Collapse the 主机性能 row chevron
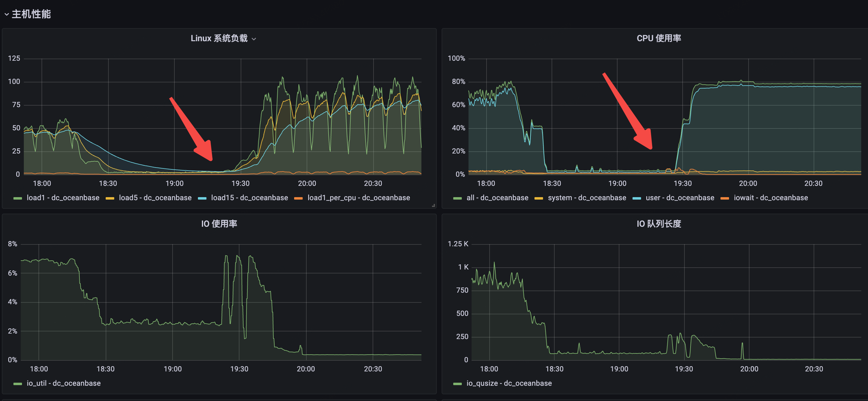The width and height of the screenshot is (868, 401). [x=6, y=14]
